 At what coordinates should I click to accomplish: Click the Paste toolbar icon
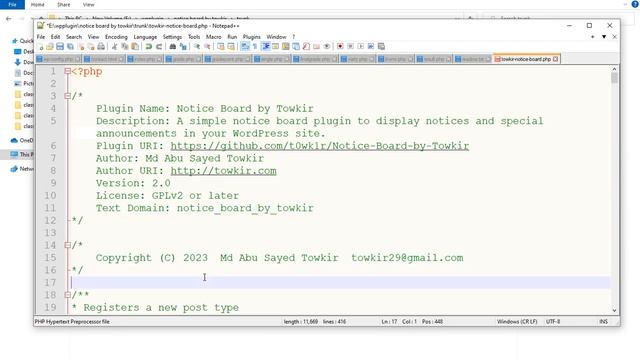click(135, 47)
